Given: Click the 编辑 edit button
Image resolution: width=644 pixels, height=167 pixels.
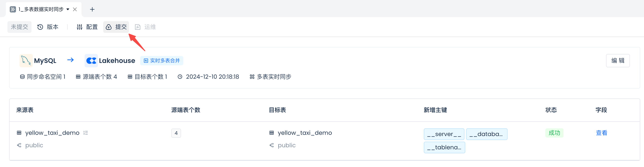Looking at the screenshot, I should [617, 61].
